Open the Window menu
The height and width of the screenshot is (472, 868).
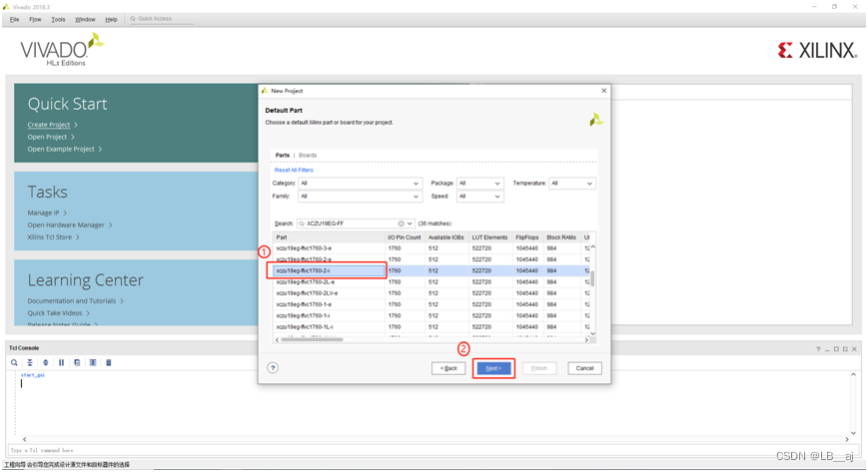[85, 19]
